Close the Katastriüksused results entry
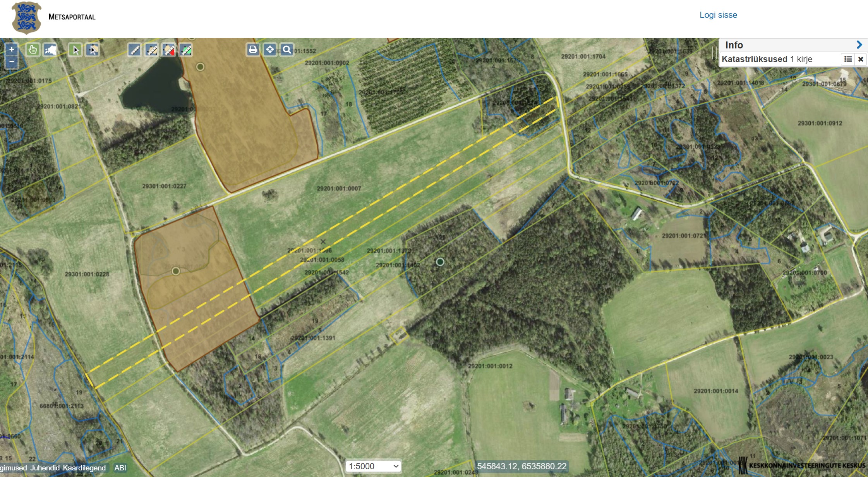Image resolution: width=868 pixels, height=477 pixels. click(x=861, y=59)
